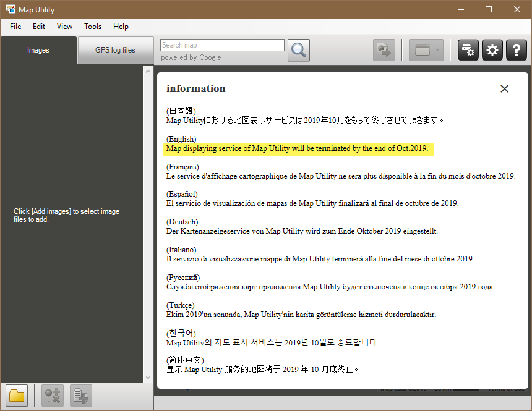The image size is (532, 411).
Task: Click the magnifier search map button
Action: point(299,50)
